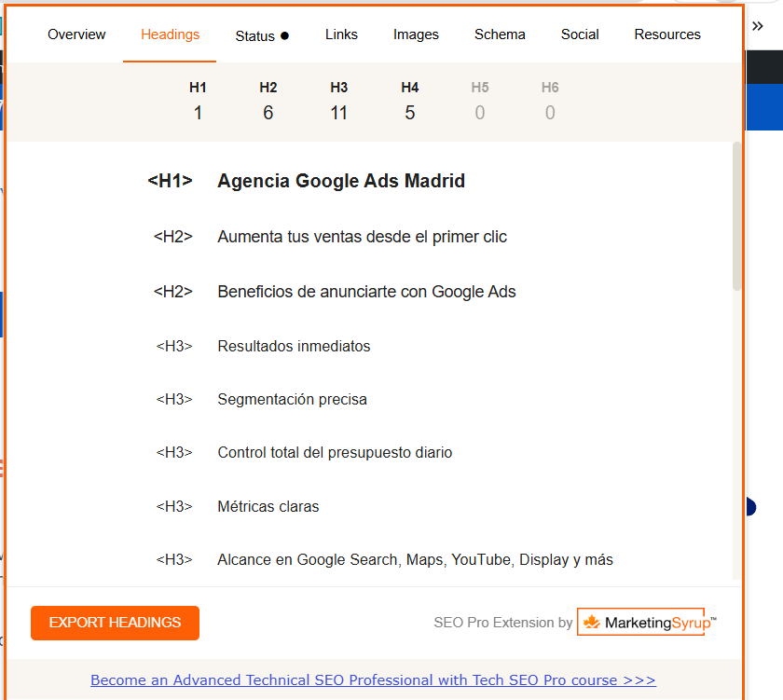Switch to the Resources tab
Screen dimensions: 783x700
667,34
